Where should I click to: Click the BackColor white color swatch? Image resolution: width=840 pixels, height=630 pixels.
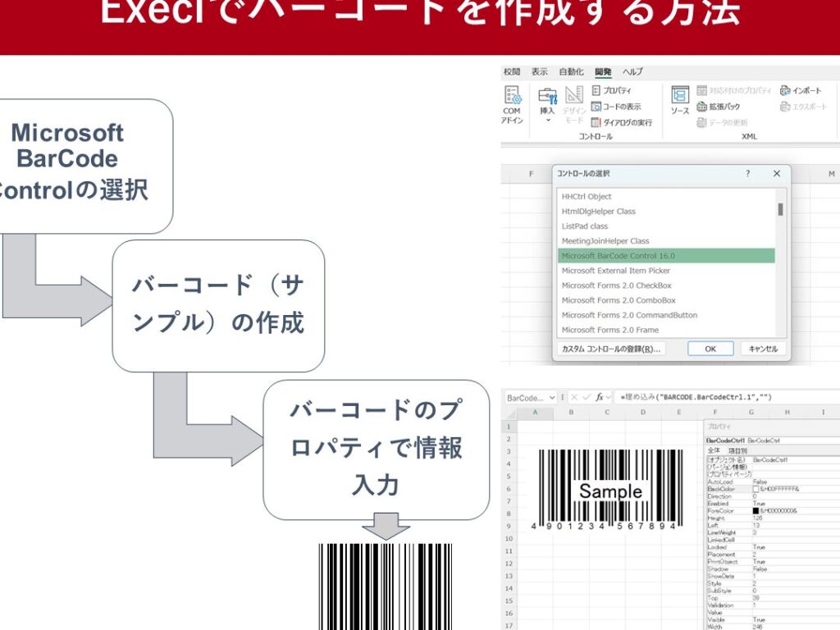pyautogui.click(x=756, y=489)
